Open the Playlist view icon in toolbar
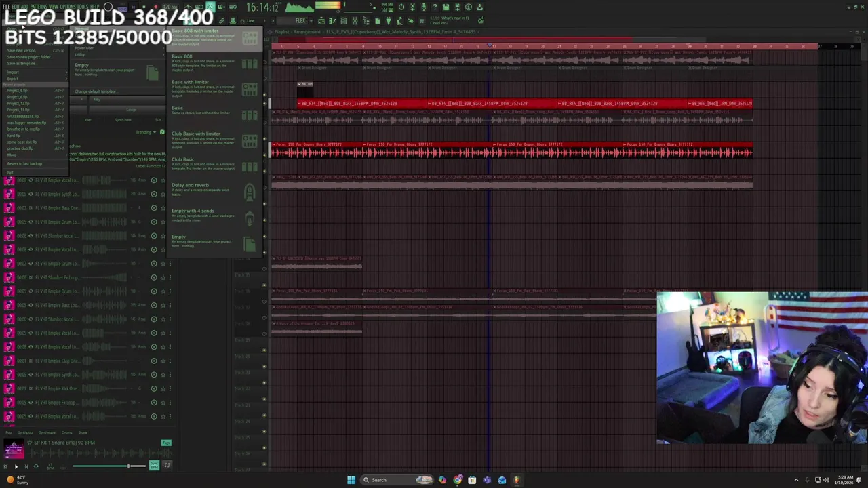The image size is (868, 488). (x=321, y=20)
